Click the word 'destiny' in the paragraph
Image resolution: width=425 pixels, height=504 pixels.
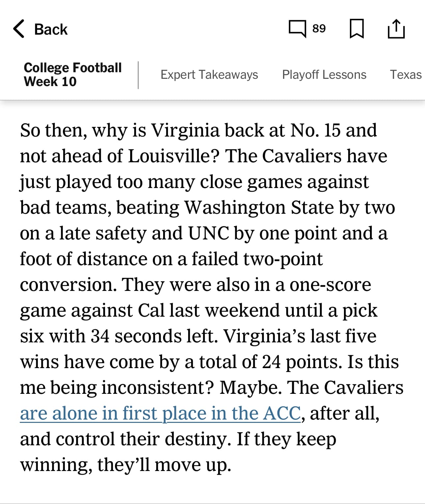[196, 439]
